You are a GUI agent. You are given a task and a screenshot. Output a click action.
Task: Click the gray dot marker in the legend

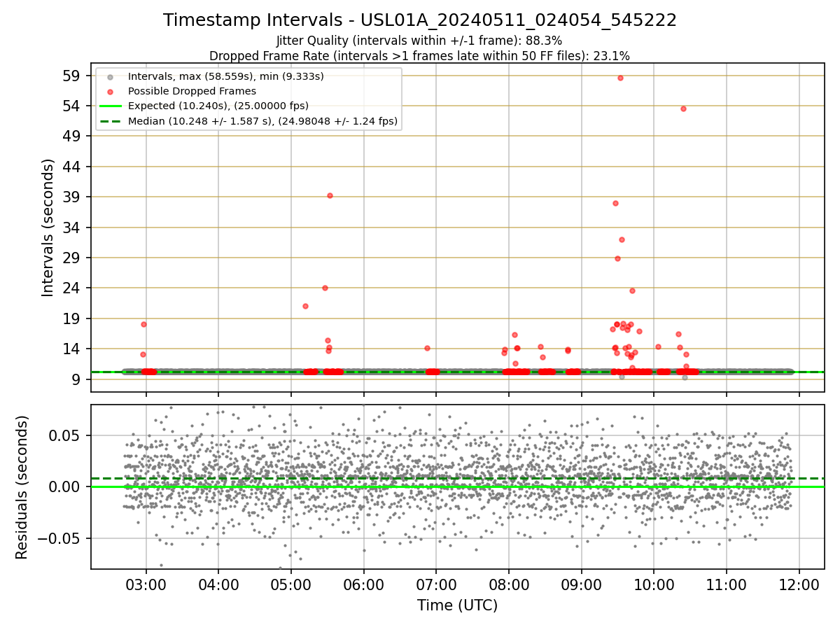click(x=110, y=76)
